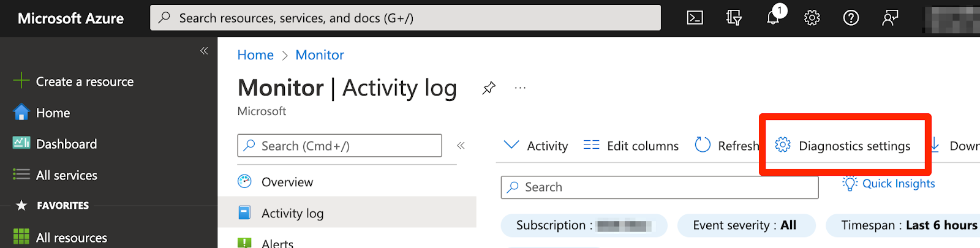Click the Download arrow icon
Image resolution: width=980 pixels, height=248 pixels.
click(x=935, y=146)
